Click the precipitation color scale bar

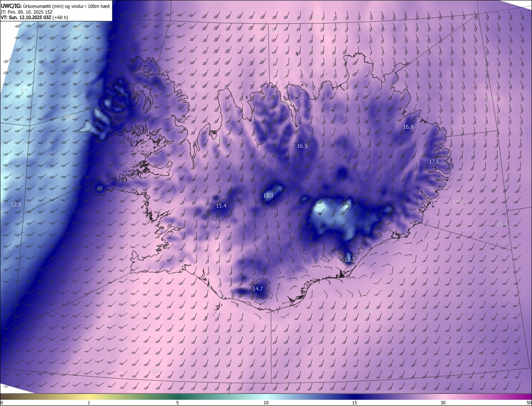tap(266, 396)
